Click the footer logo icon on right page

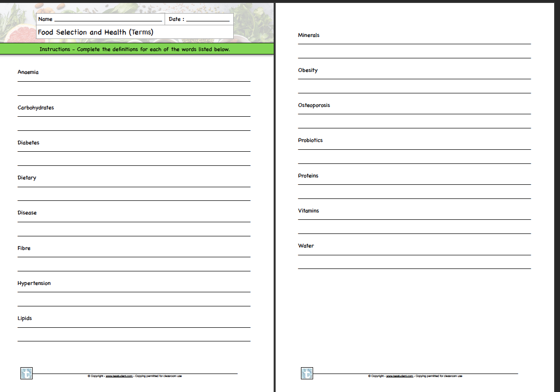[x=307, y=374]
